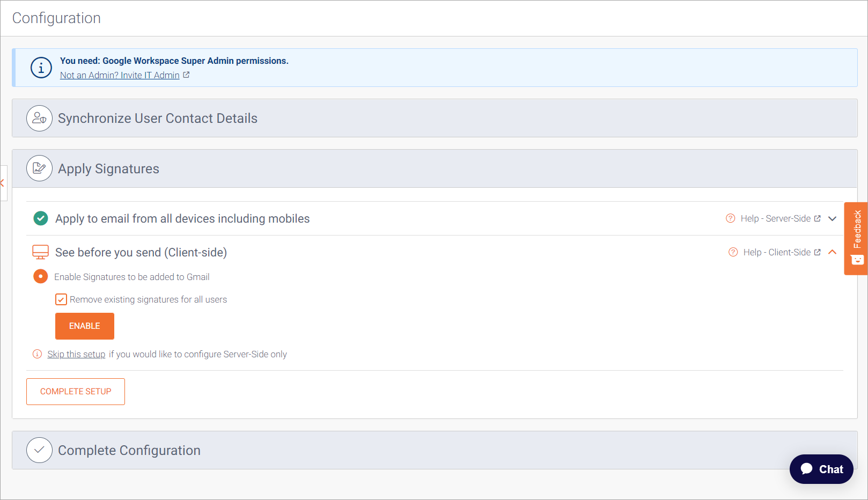Click the question mark icon for Server-Side help
Viewport: 868px width, 500px height.
coord(730,218)
